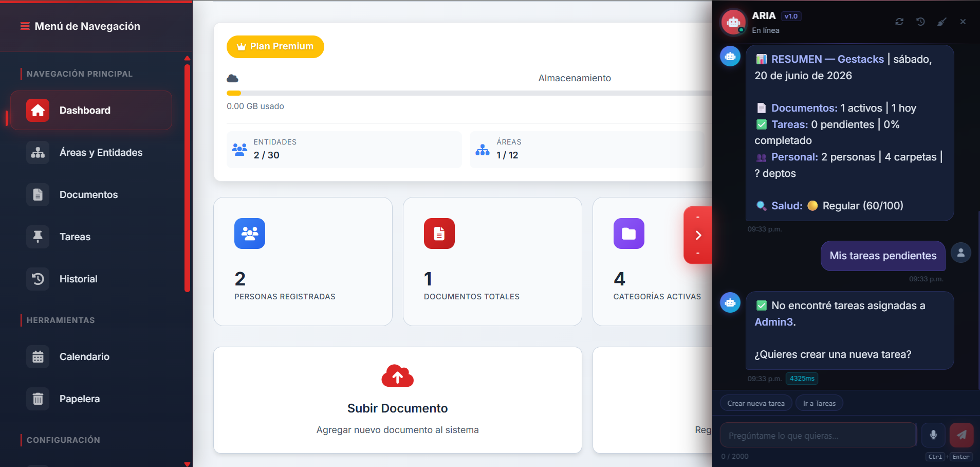Click the 'Crear nueva tarea' suggestion
This screenshot has height=467, width=980.
click(756, 403)
